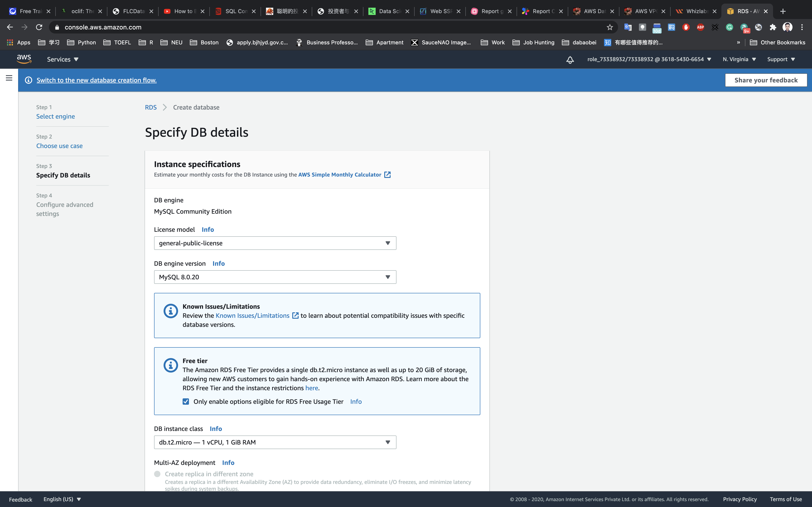812x507 pixels.
Task: Select Create replica in different zone radio
Action: tap(157, 474)
